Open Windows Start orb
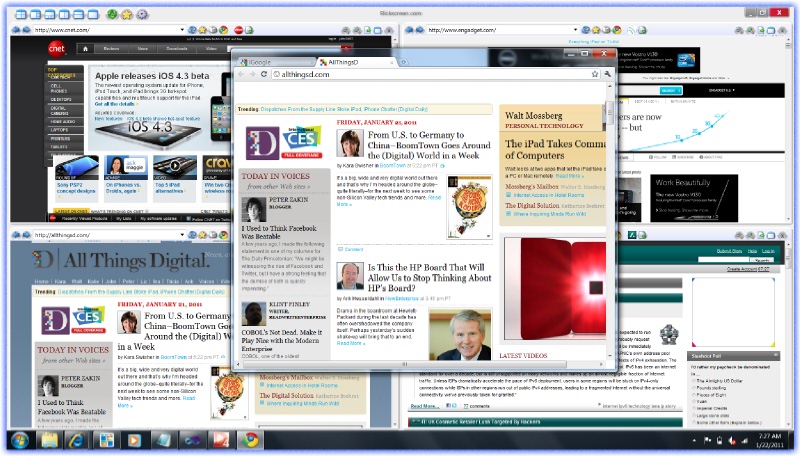 19,440
